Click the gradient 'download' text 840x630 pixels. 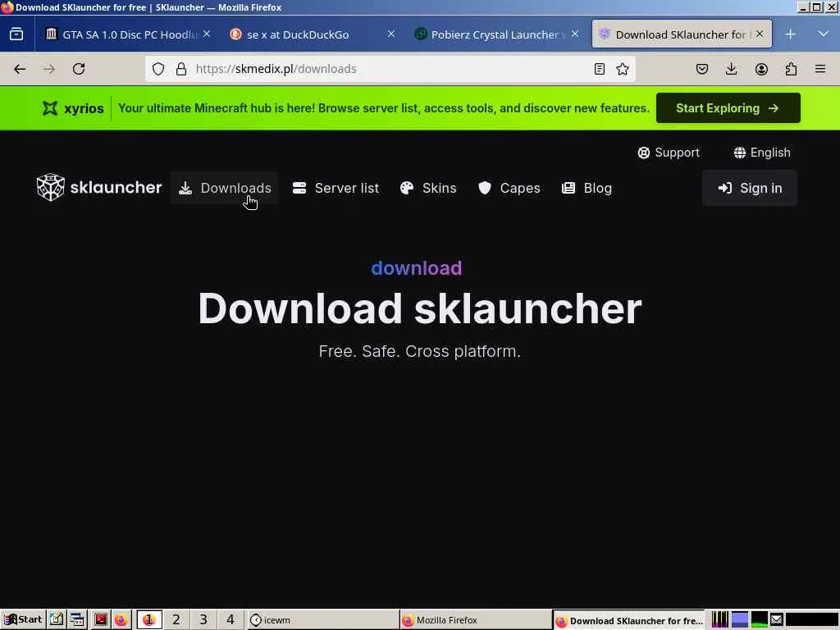(x=416, y=268)
